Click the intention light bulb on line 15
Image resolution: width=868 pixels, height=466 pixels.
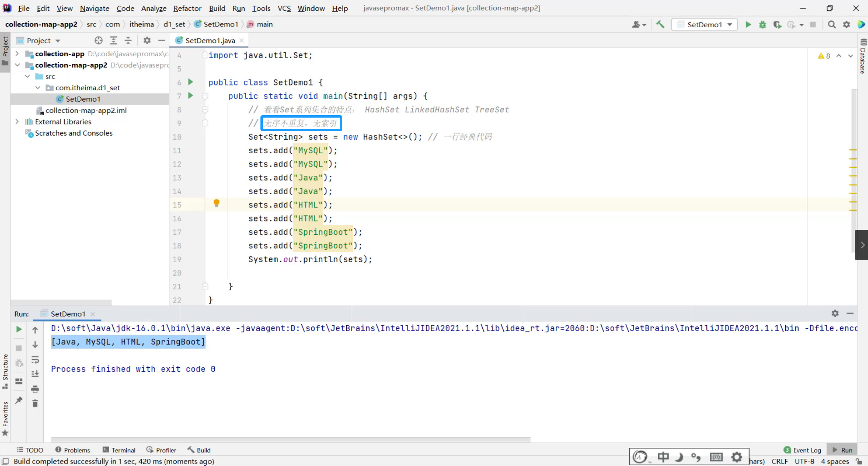[x=216, y=203]
